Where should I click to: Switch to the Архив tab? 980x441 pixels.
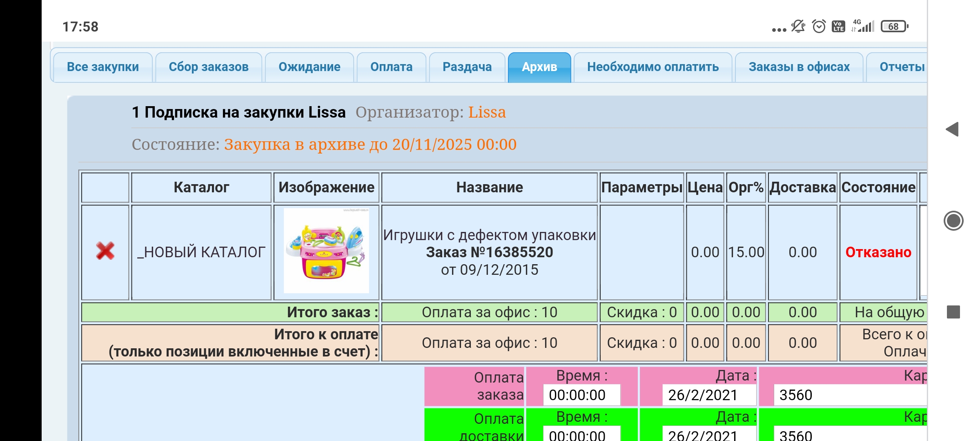tap(539, 67)
